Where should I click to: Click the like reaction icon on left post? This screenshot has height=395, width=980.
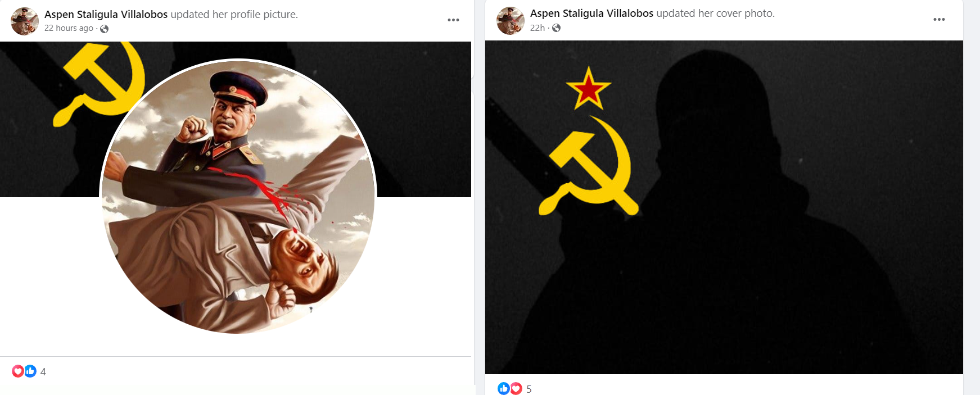30,371
